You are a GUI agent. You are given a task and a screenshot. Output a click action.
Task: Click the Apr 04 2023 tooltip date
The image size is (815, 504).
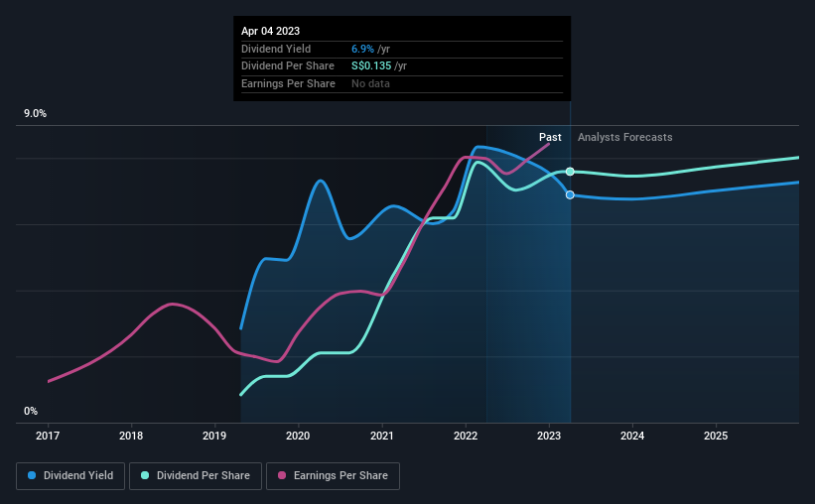click(270, 31)
